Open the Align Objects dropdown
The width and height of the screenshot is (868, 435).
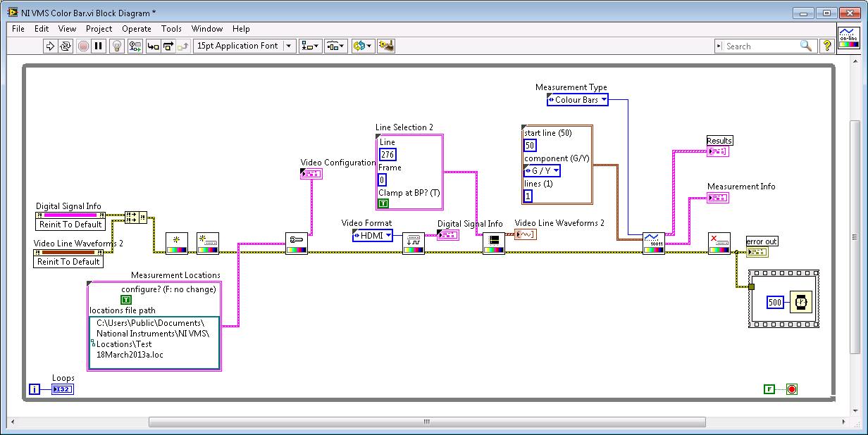tap(310, 46)
